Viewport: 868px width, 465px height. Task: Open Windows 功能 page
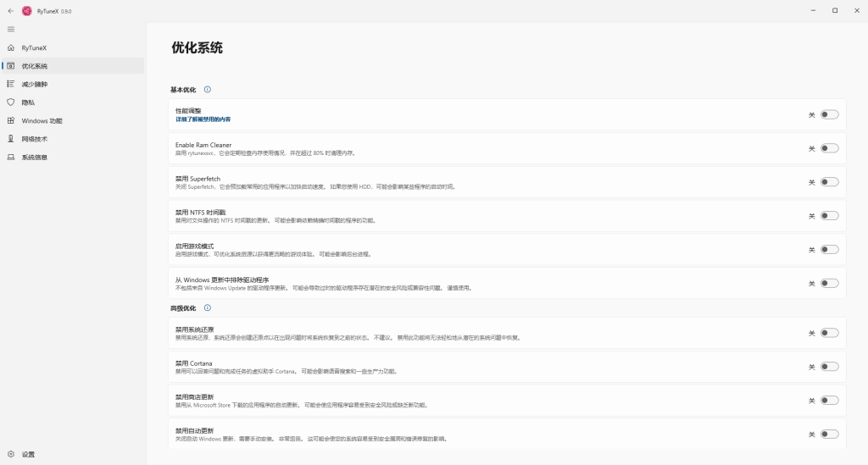tap(73, 120)
